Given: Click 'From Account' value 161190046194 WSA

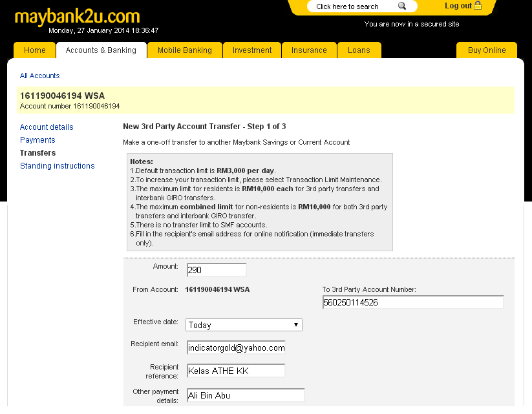Looking at the screenshot, I should tap(217, 289).
